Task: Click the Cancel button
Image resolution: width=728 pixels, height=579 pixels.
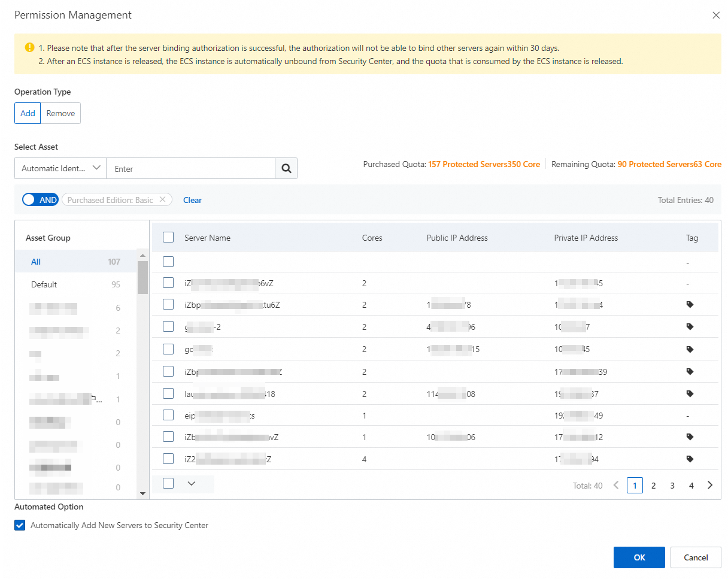Action: click(696, 557)
